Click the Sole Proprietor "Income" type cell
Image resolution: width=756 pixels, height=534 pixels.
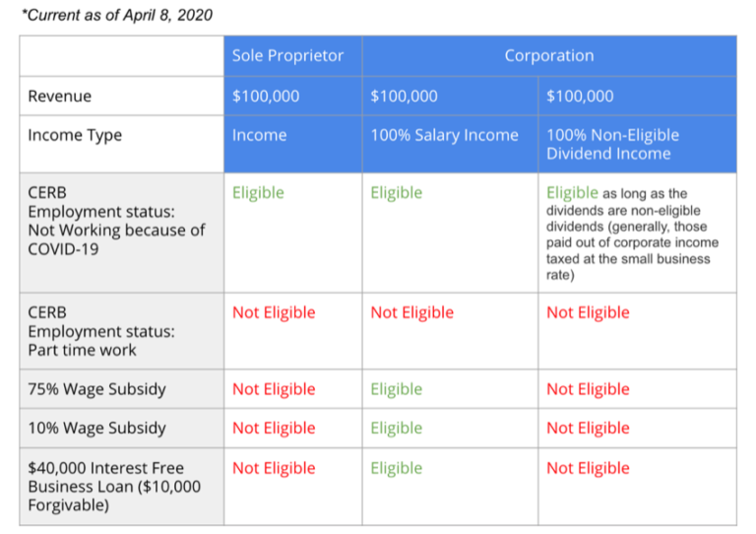(258, 135)
